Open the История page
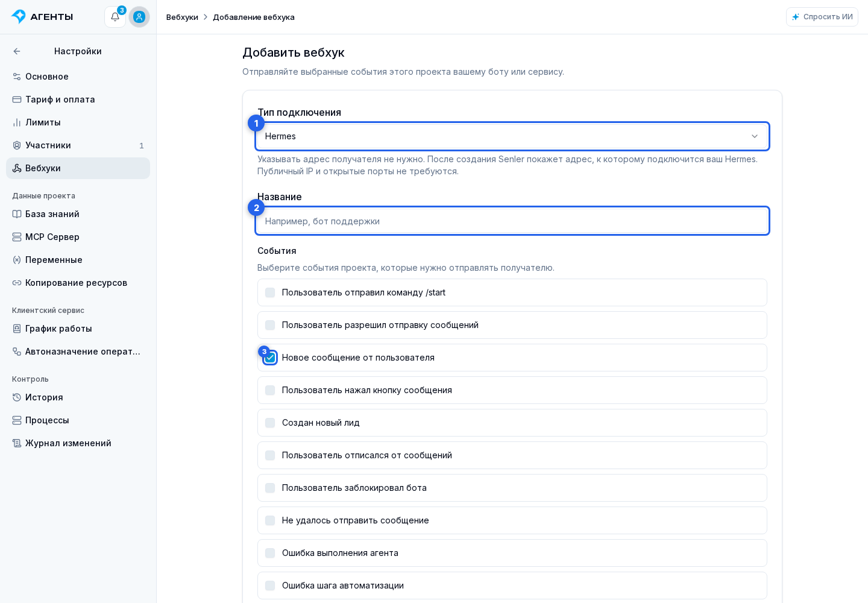 pyautogui.click(x=78, y=397)
